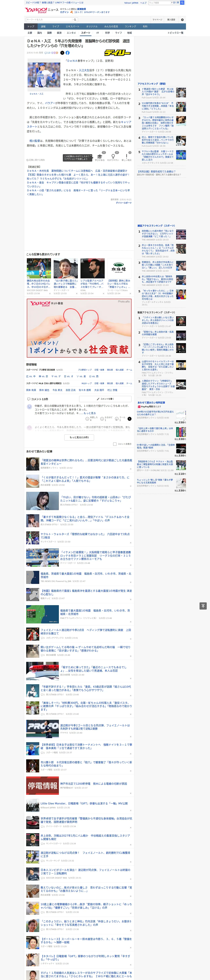Viewport: 210px width, 980px height.
Task: Click the コメントを書く button
Action: click(x=105, y=399)
